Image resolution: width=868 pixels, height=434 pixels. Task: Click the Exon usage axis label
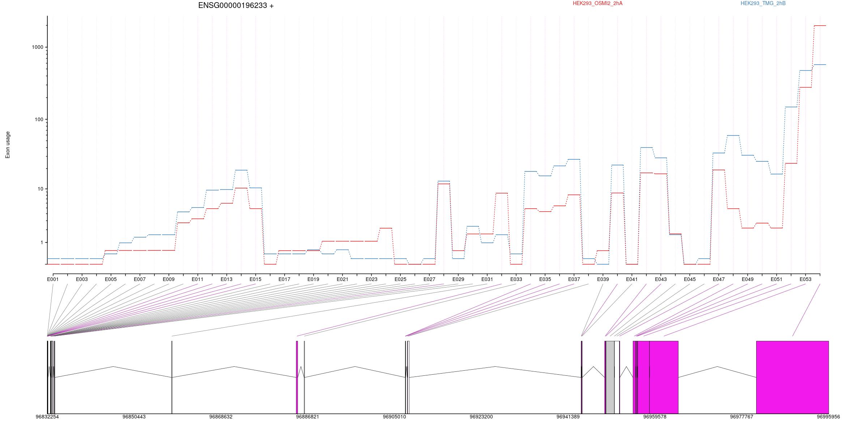pyautogui.click(x=8, y=145)
